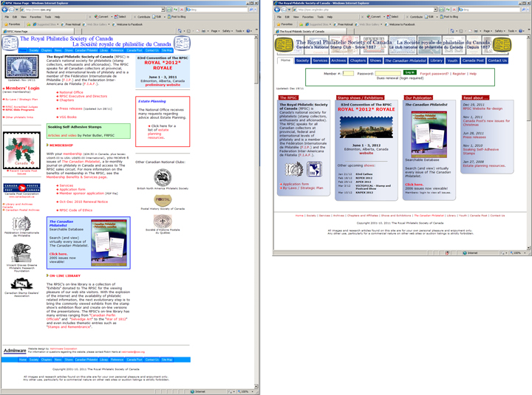
Task: Click Canadian Stamp Dealers' Association logo
Action: tap(21, 284)
